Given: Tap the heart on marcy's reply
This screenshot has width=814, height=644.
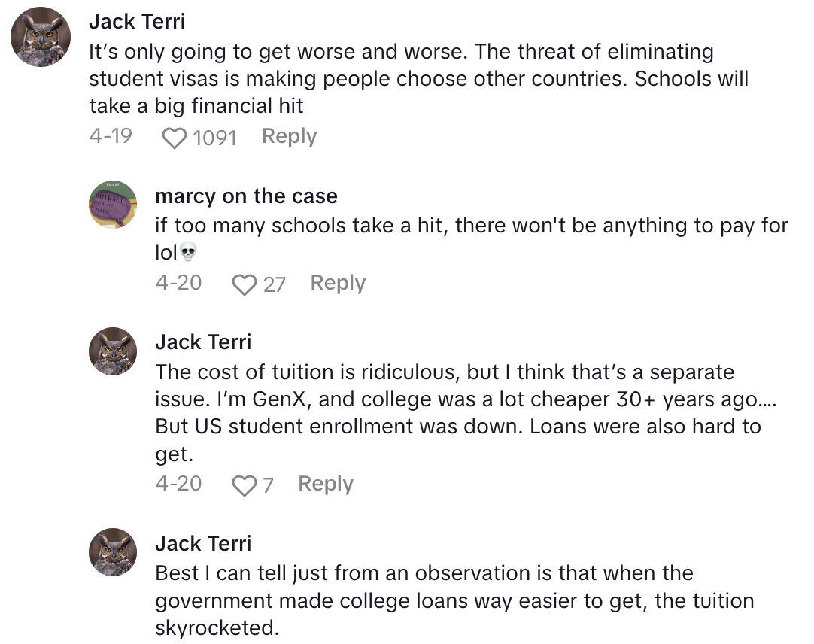Looking at the screenshot, I should [244, 284].
